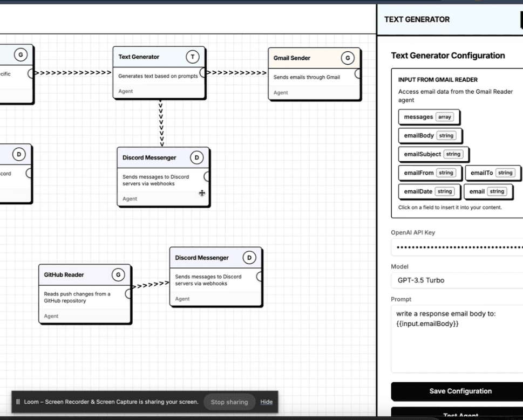The width and height of the screenshot is (523, 420).
Task: Click the G icon on Gmail Sender node
Action: tap(348, 58)
